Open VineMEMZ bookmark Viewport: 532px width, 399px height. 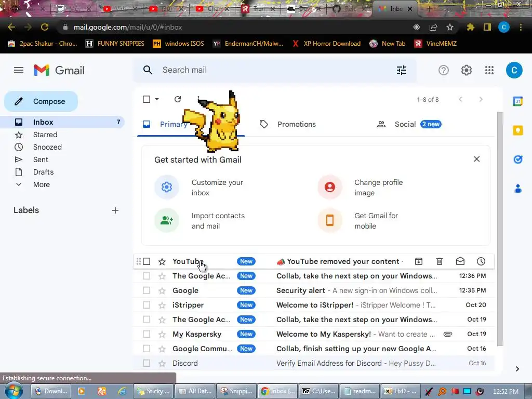point(436,44)
